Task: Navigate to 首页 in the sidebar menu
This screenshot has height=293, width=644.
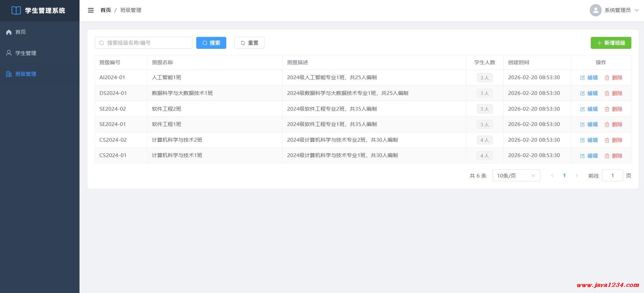Action: point(20,32)
